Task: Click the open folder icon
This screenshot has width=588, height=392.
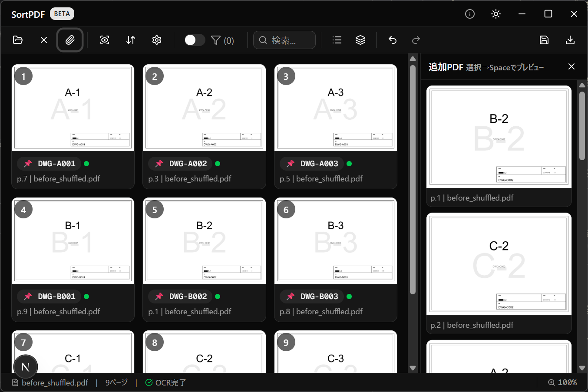Action: (18, 40)
